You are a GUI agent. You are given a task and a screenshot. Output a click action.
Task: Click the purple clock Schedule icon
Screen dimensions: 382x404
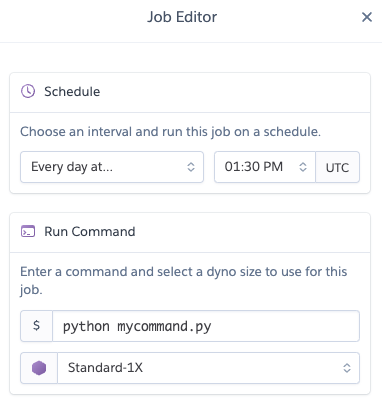point(28,91)
